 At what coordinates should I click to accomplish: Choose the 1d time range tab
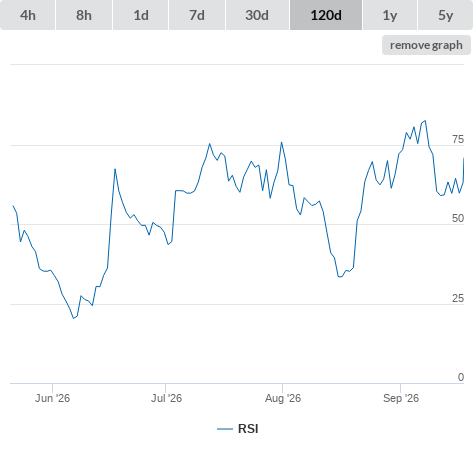tap(141, 15)
